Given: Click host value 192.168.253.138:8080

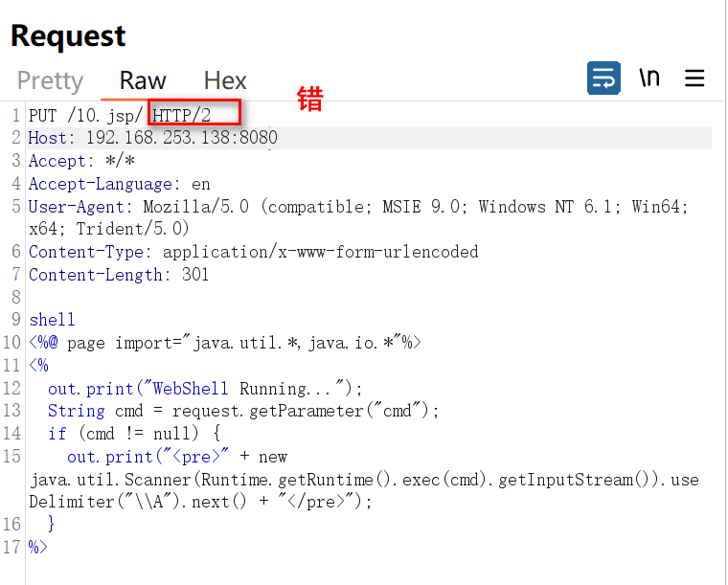Looking at the screenshot, I should (x=182, y=138).
